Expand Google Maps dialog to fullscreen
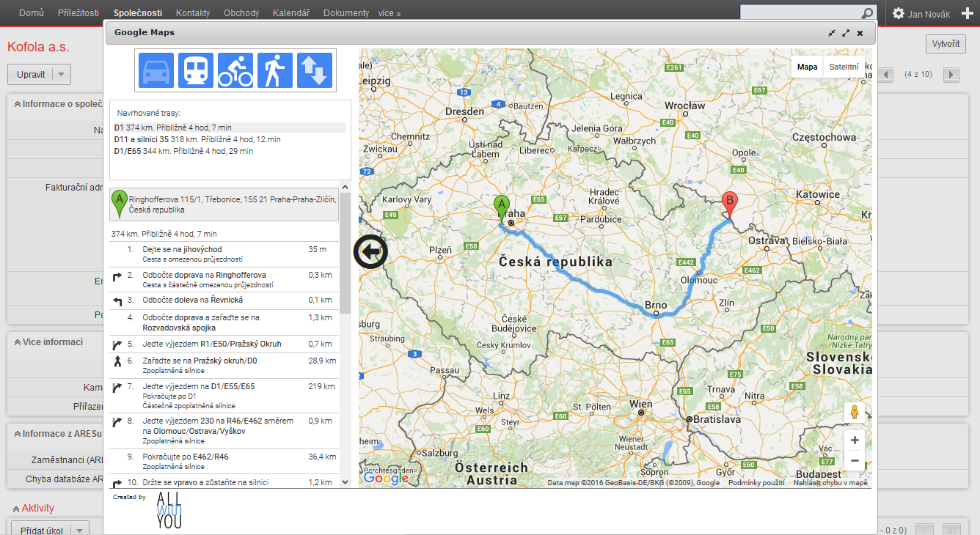This screenshot has height=535, width=980. (846, 33)
